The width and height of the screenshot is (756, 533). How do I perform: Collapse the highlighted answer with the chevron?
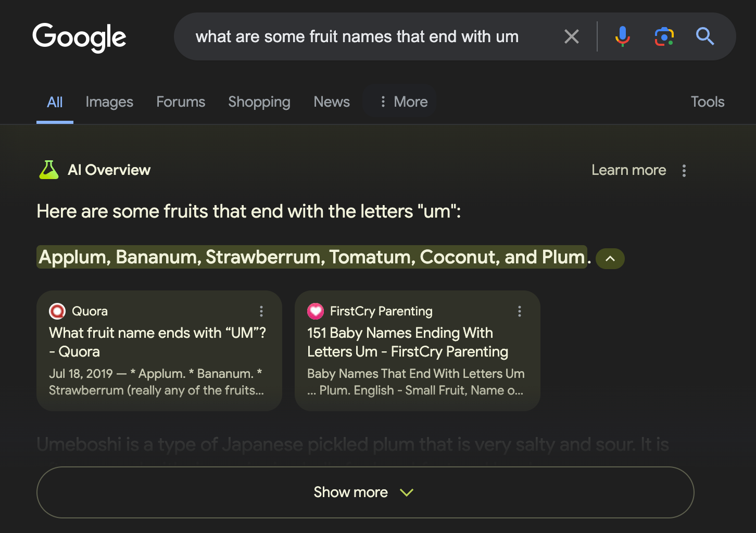(610, 259)
